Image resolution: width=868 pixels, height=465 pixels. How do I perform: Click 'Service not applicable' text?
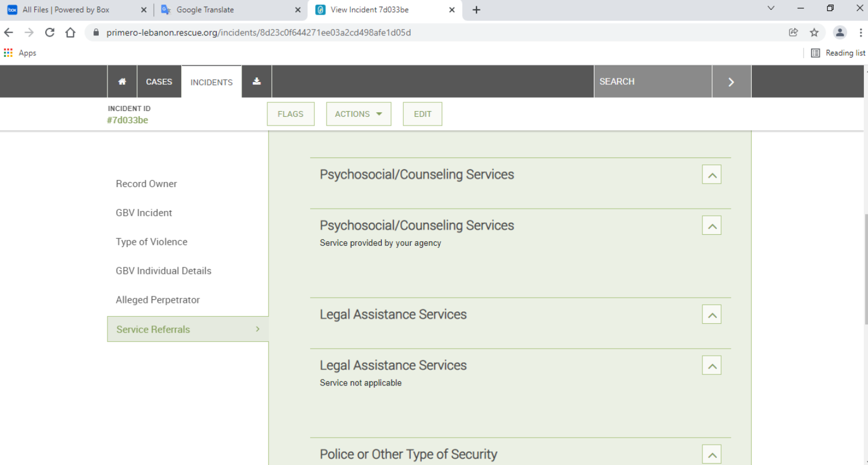pyautogui.click(x=361, y=382)
